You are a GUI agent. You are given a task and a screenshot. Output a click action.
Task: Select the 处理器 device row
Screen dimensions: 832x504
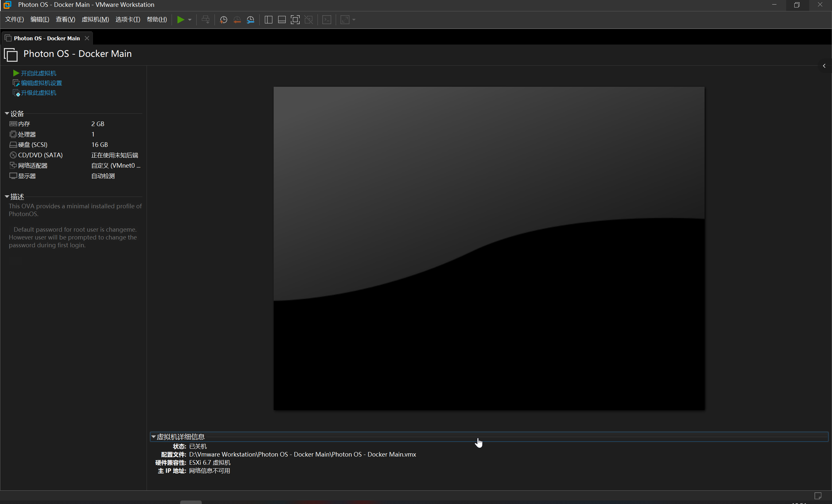point(75,134)
